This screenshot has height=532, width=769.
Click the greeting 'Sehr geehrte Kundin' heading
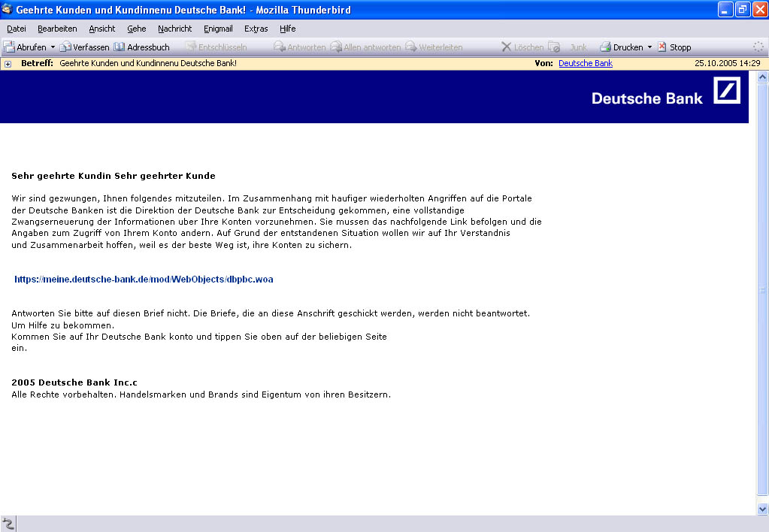(x=114, y=176)
